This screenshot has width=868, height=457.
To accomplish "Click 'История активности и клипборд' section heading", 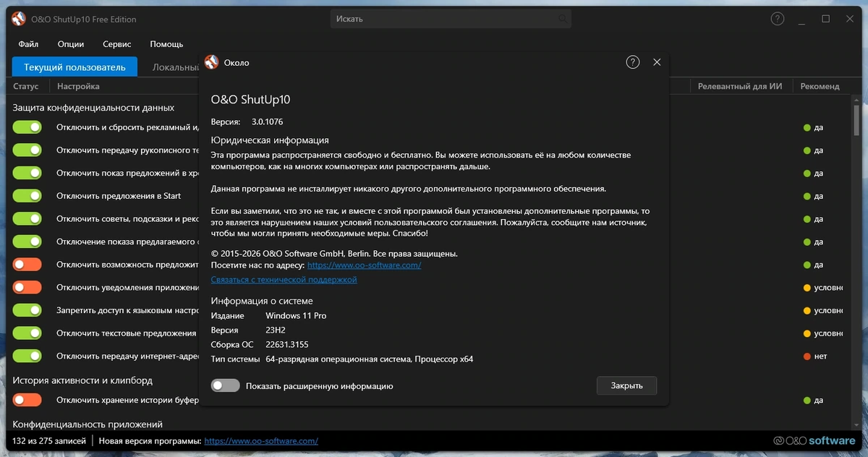I will [82, 380].
